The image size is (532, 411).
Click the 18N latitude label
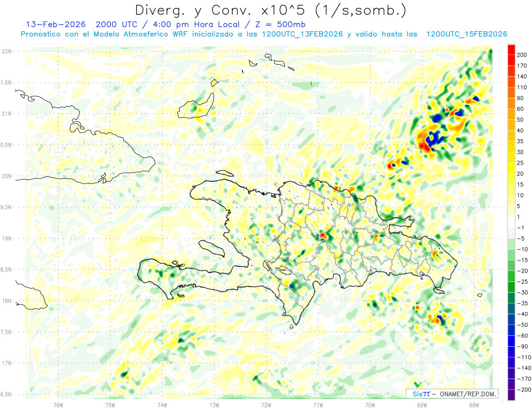pos(6,301)
